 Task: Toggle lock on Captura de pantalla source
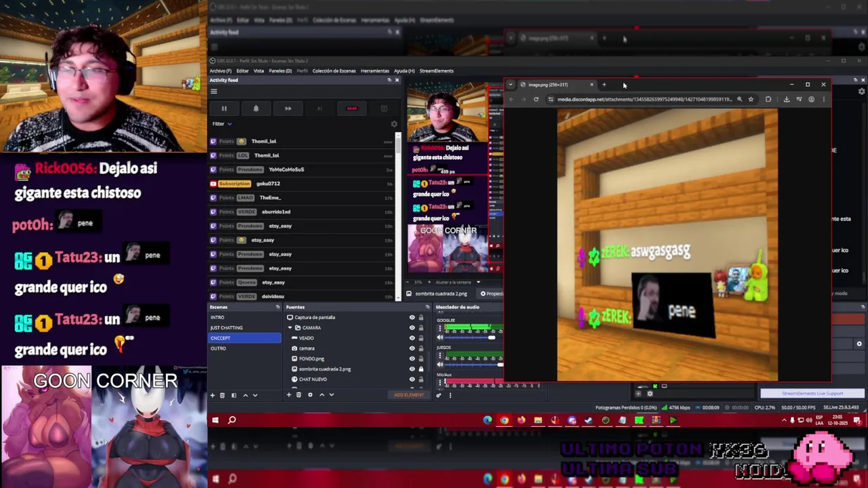[420, 317]
